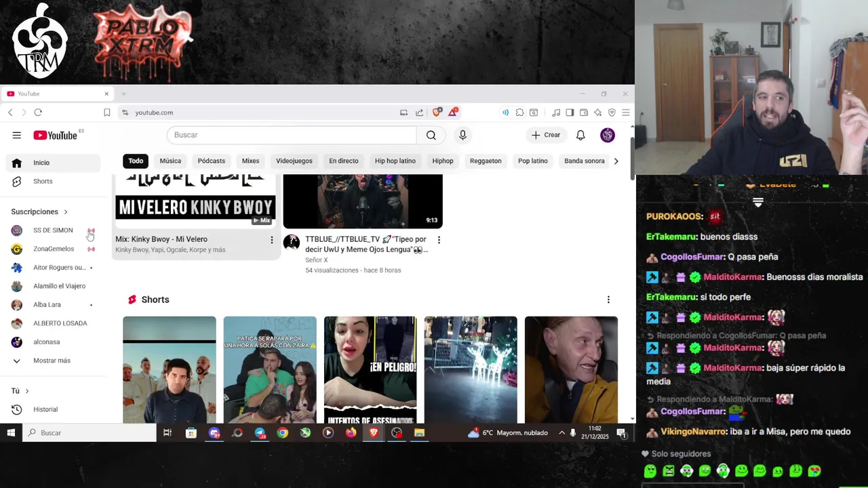Click the Windows Start button

point(11,432)
